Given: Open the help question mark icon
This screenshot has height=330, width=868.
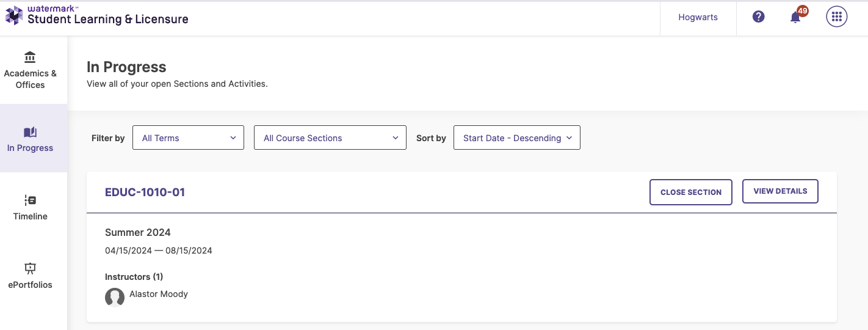Looking at the screenshot, I should tap(759, 17).
